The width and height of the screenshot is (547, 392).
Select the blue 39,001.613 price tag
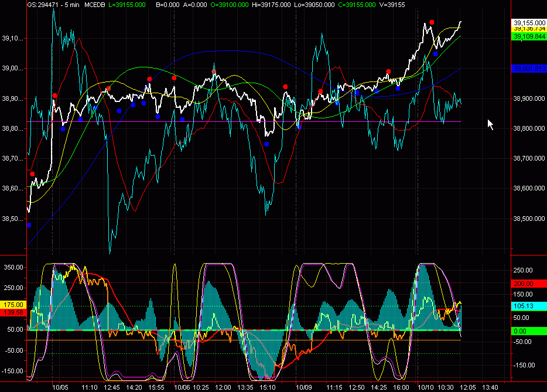click(x=529, y=69)
